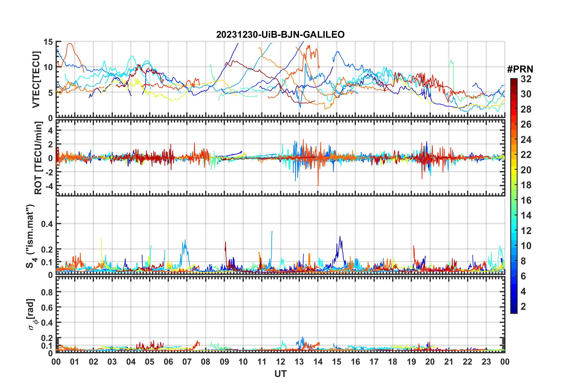
Task: Click hour label "21" on the UT axis
Action: pos(449,362)
